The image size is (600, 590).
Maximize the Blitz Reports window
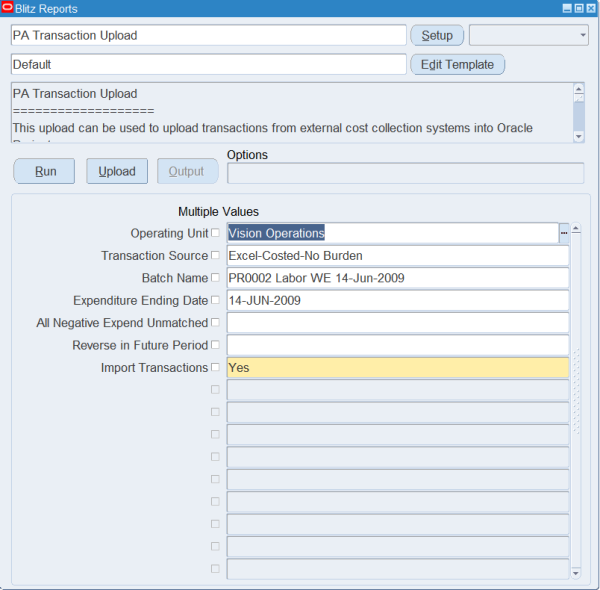(579, 8)
